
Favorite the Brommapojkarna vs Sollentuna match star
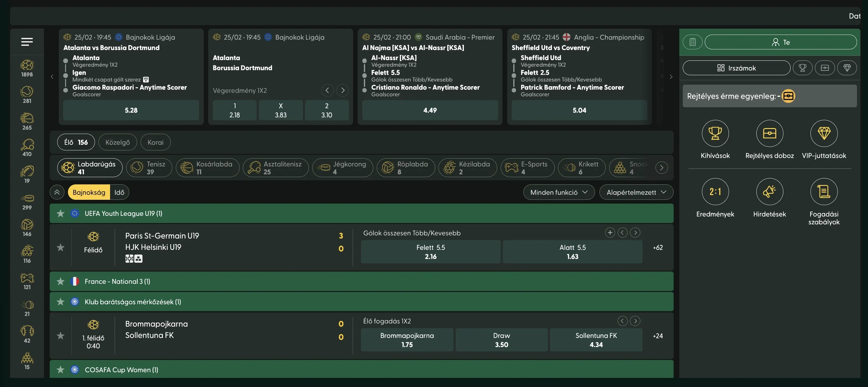coord(61,336)
